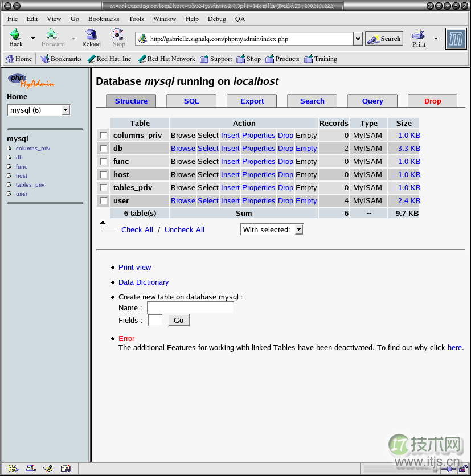
Task: Browse the host table
Action: click(183, 174)
